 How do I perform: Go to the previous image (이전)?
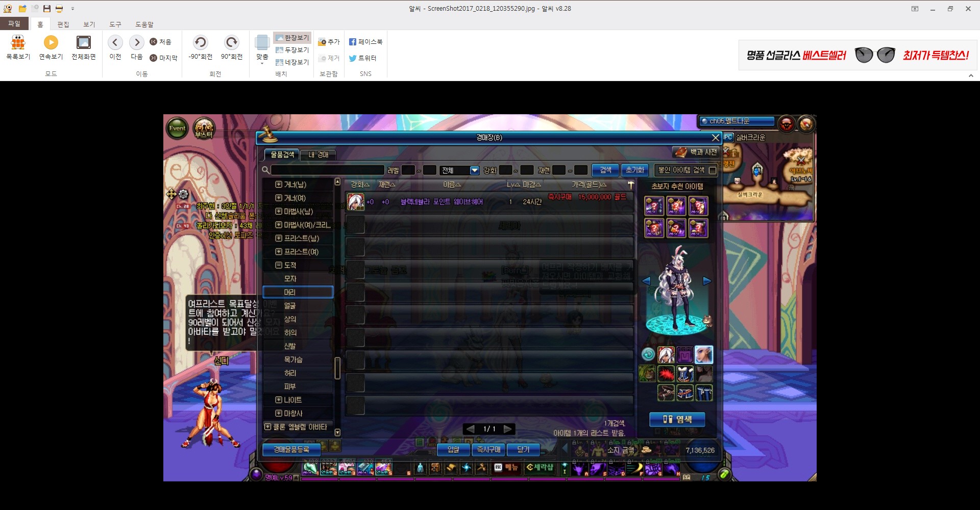[115, 48]
